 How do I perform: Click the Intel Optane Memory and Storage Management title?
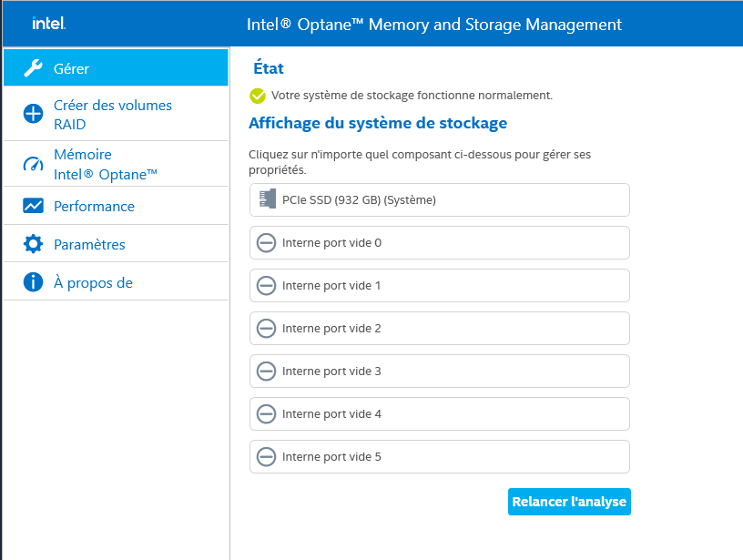tap(434, 25)
